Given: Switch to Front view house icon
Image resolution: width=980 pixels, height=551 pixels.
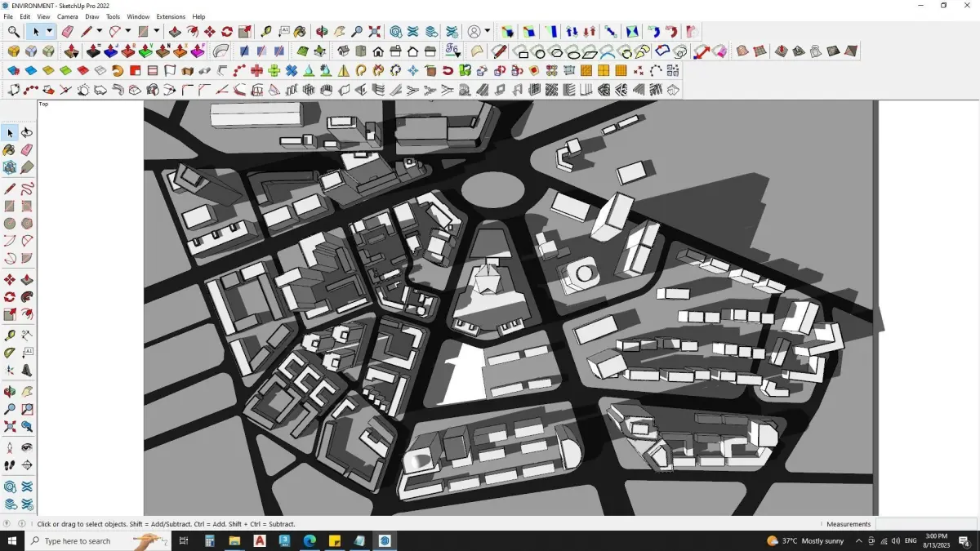Looking at the screenshot, I should pos(378,51).
